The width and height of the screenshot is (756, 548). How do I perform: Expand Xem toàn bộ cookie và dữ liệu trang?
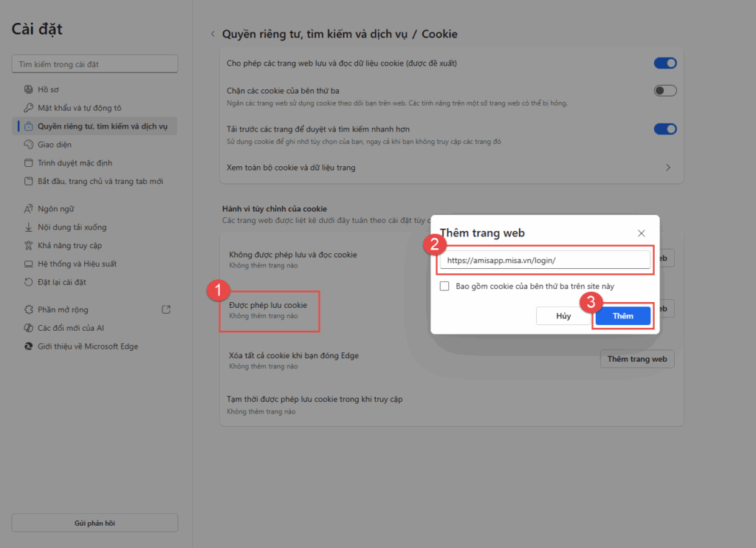point(667,168)
